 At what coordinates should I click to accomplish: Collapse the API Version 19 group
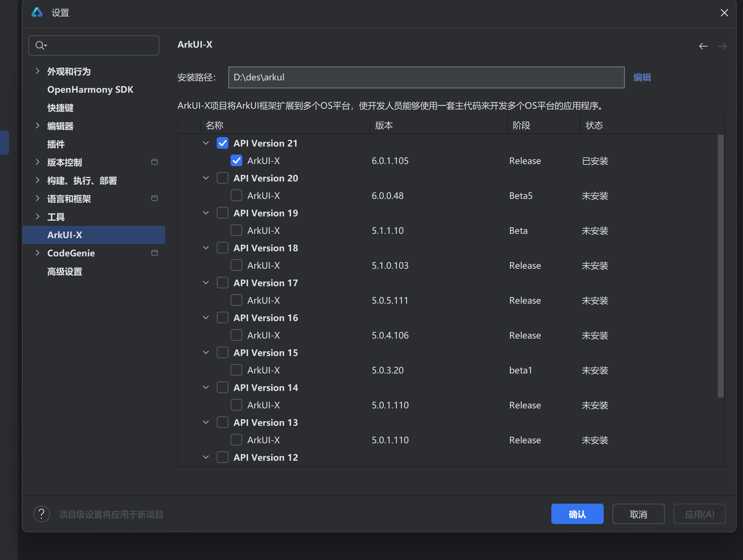(206, 213)
